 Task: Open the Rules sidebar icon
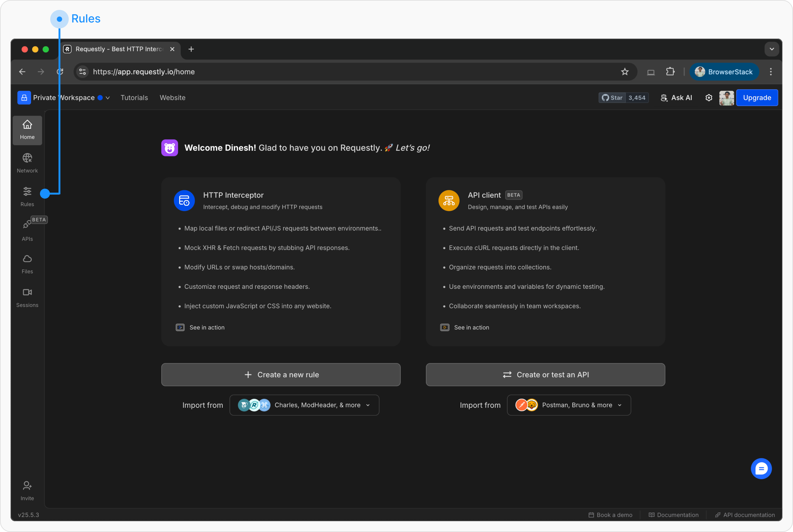(x=27, y=191)
